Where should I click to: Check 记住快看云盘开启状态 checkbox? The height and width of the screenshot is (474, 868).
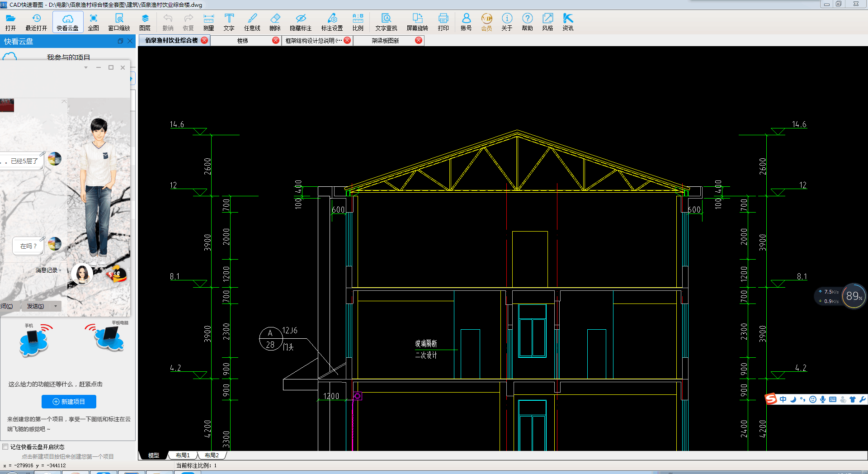coord(5,446)
